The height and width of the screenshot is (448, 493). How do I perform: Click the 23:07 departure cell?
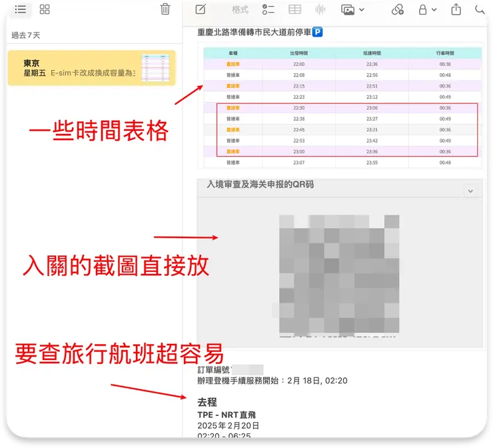point(298,163)
